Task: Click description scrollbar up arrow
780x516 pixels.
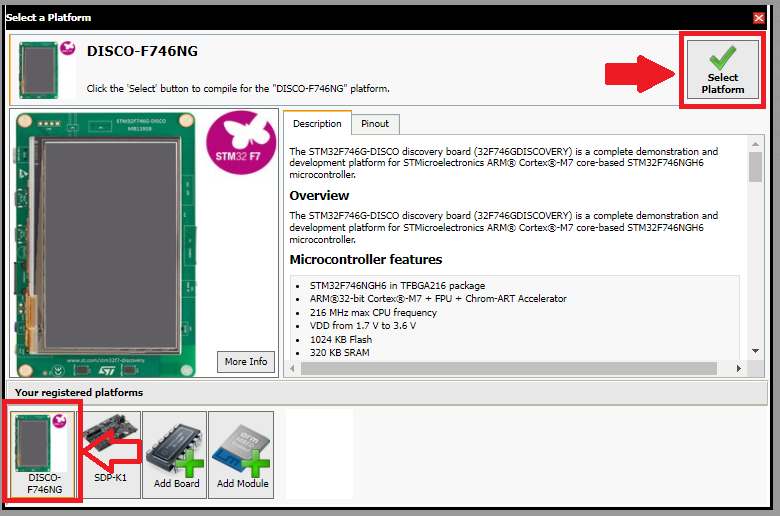Action: click(x=755, y=144)
